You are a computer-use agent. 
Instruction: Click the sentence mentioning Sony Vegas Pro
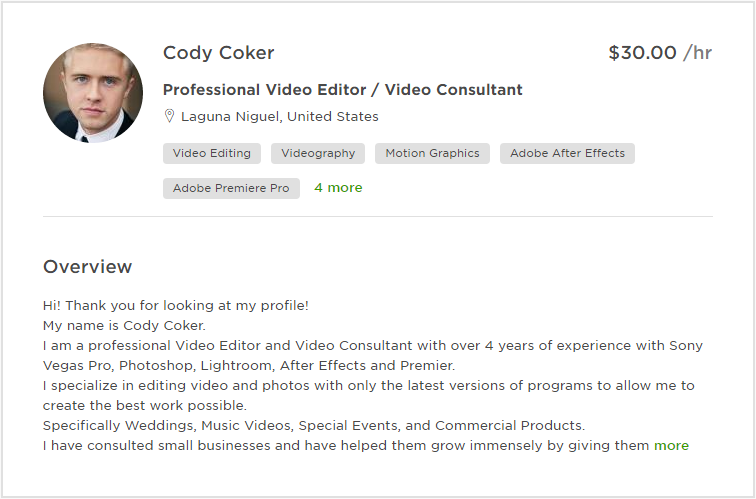pyautogui.click(x=373, y=355)
